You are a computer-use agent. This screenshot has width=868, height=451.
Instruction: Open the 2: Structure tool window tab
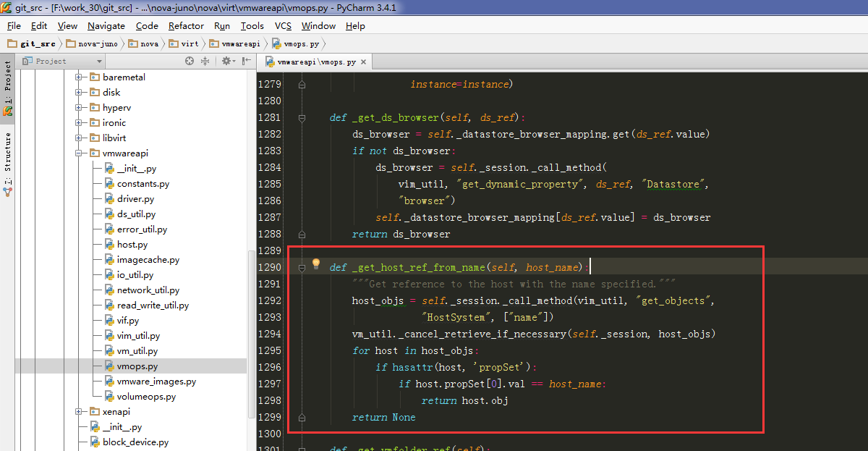click(8, 165)
